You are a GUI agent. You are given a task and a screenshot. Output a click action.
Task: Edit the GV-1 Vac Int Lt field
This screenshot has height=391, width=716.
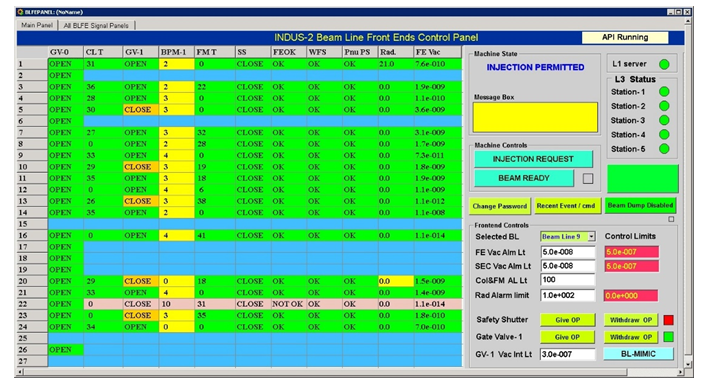click(568, 354)
